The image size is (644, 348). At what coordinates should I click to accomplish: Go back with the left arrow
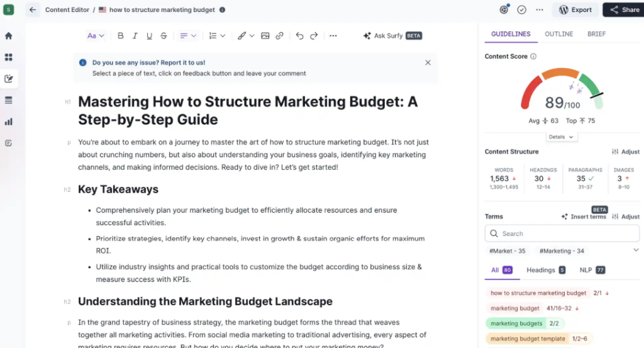pos(33,9)
